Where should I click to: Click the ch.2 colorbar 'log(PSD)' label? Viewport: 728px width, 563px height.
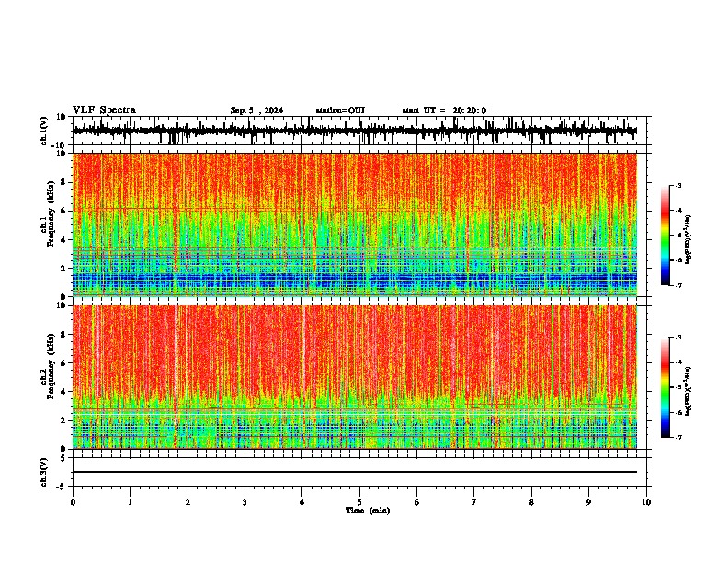688,391
